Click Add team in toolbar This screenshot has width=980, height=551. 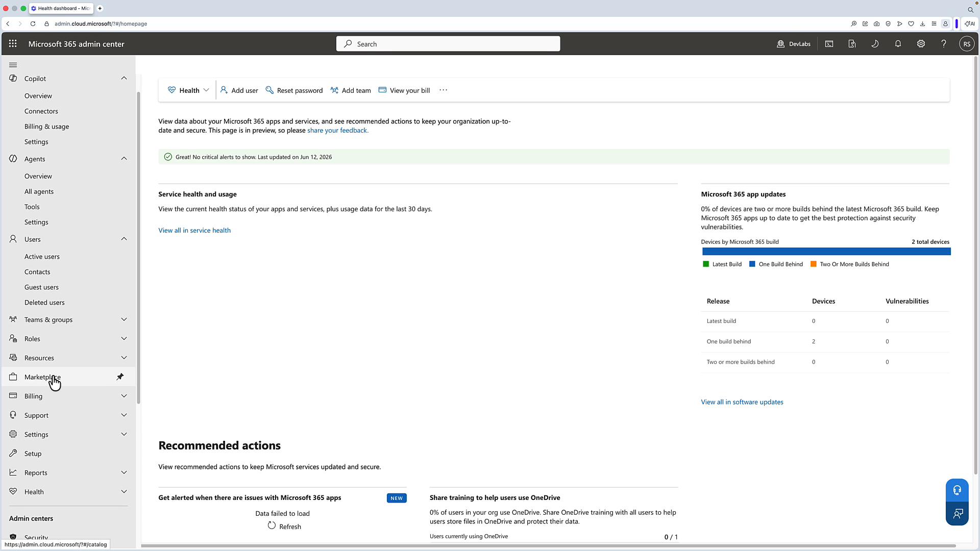pos(351,90)
